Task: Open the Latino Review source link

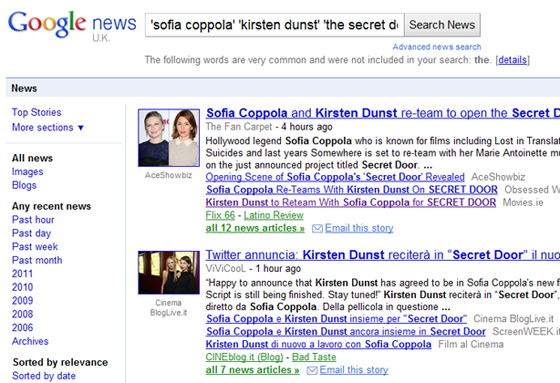Action: (x=274, y=215)
